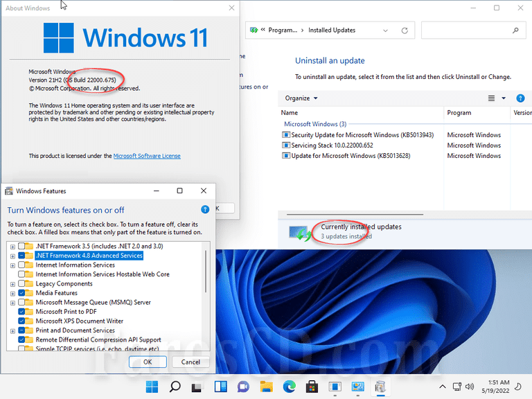
Task: Expand Microsoft Message Queue Server node
Action: 12,303
